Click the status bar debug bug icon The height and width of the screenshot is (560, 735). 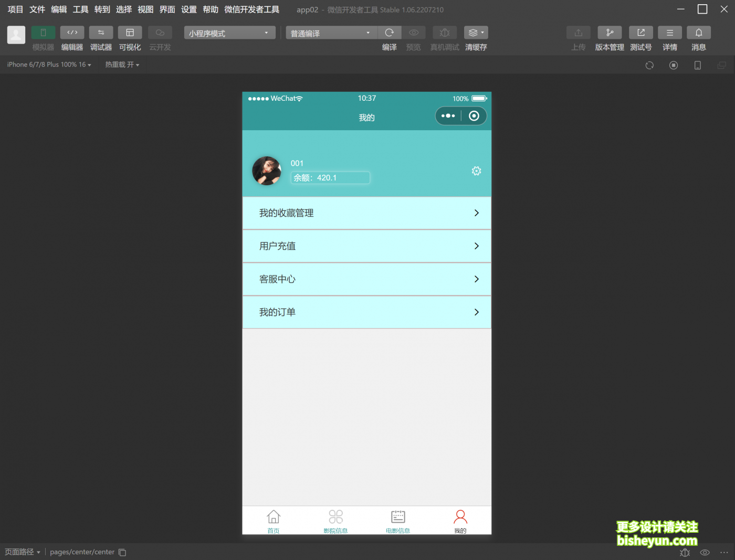point(685,552)
